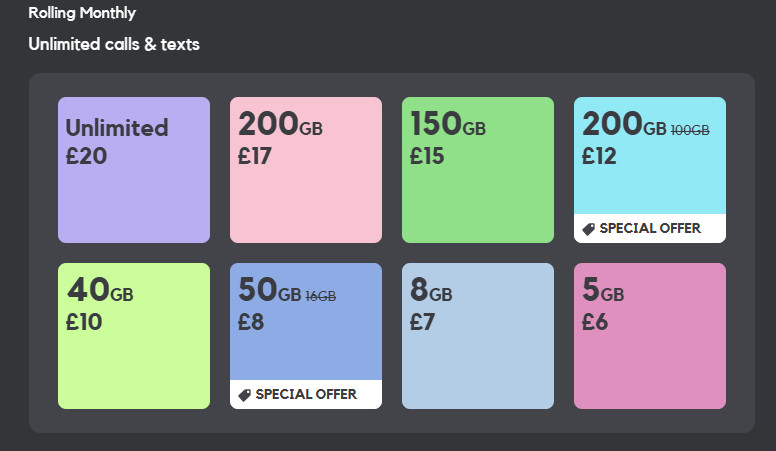776x451 pixels.
Task: Open the SPECIAL OFFER banner on 50GB £8
Action: [x=306, y=394]
